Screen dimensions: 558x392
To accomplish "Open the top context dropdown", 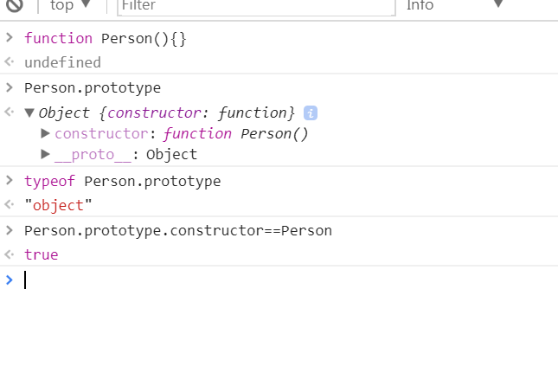I will tap(70, 5).
